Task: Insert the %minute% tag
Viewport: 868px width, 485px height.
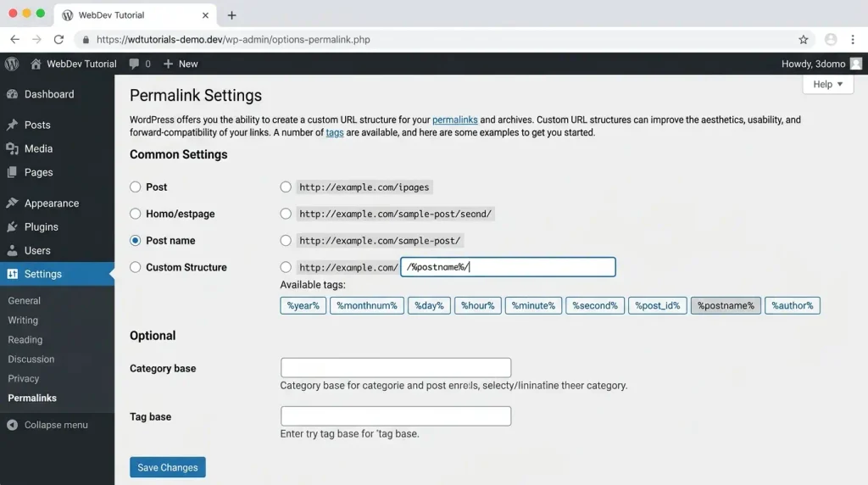Action: (x=533, y=305)
